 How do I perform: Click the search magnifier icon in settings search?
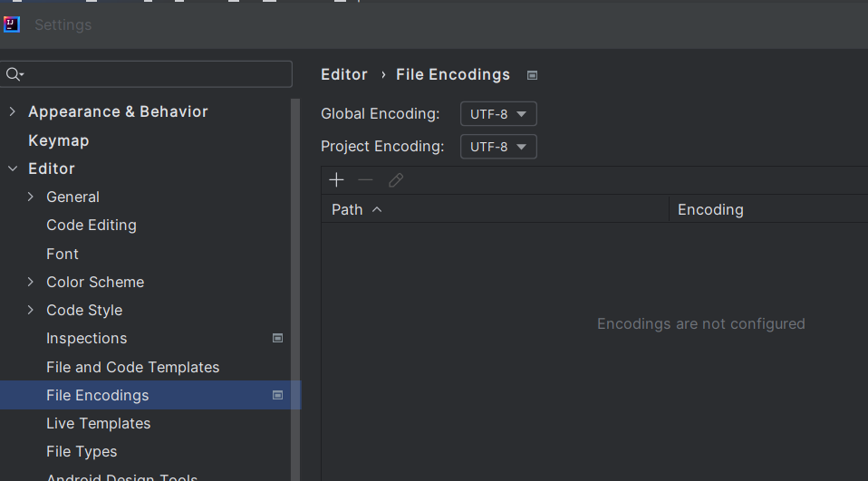[14, 74]
